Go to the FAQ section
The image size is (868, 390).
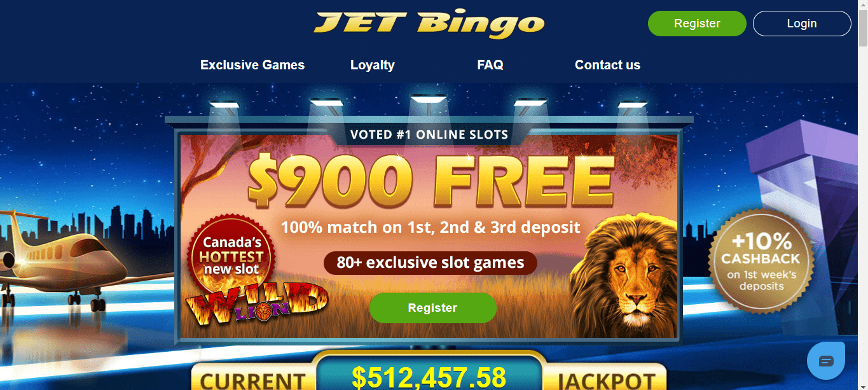point(490,65)
